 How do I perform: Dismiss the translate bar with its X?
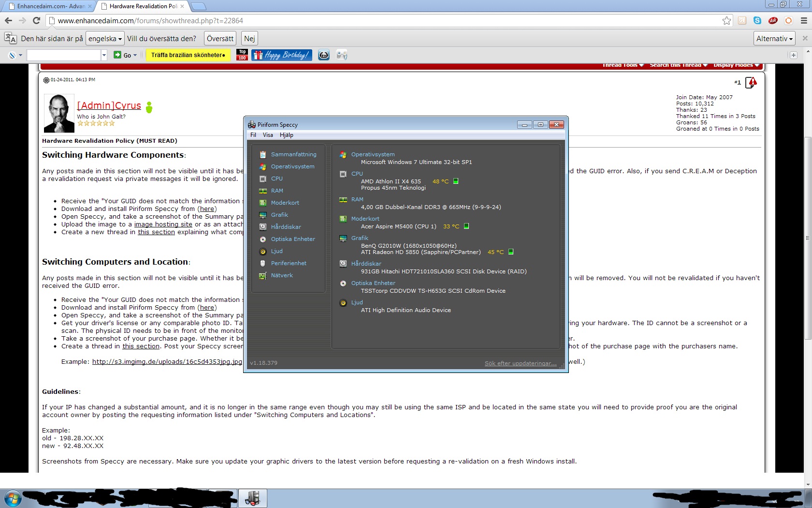click(x=805, y=38)
